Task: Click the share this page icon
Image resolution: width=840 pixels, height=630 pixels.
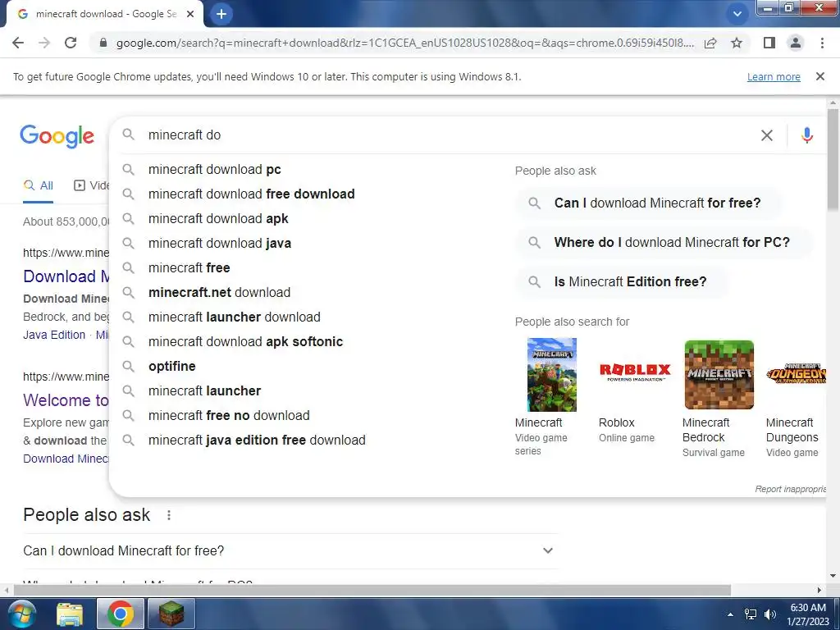Action: click(x=710, y=43)
